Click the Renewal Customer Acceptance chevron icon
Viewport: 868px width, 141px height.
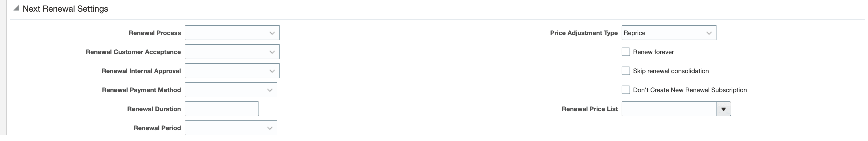[272, 52]
